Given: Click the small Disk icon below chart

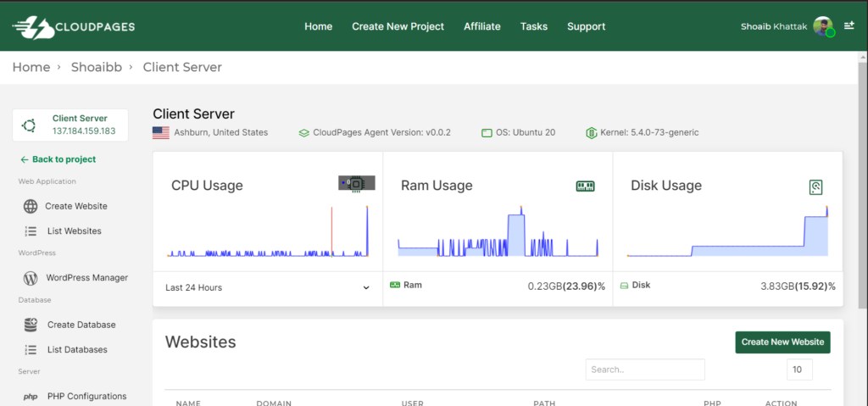Looking at the screenshot, I should click(624, 286).
